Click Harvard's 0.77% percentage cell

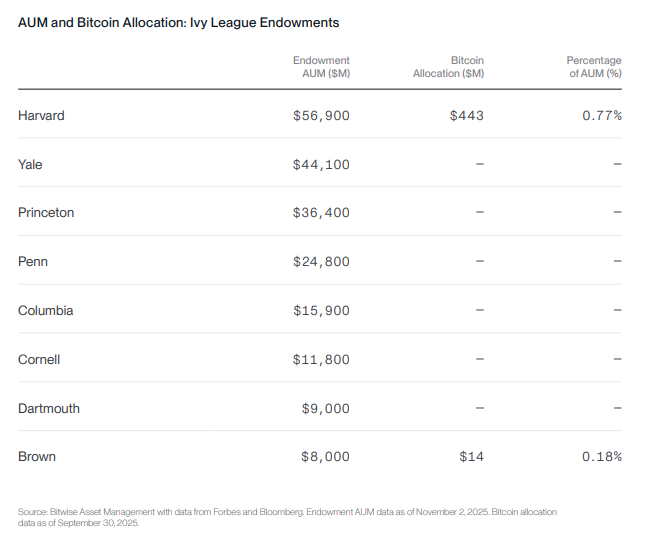coord(602,115)
